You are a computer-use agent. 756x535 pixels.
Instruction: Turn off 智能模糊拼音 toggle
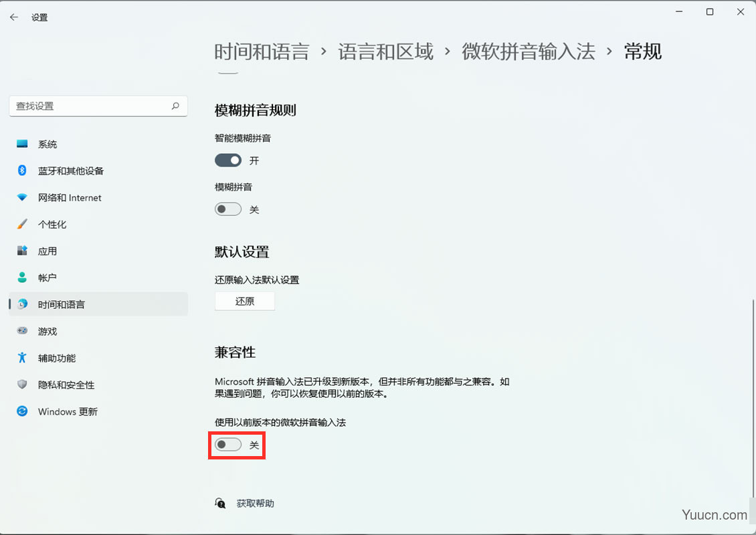pos(228,160)
